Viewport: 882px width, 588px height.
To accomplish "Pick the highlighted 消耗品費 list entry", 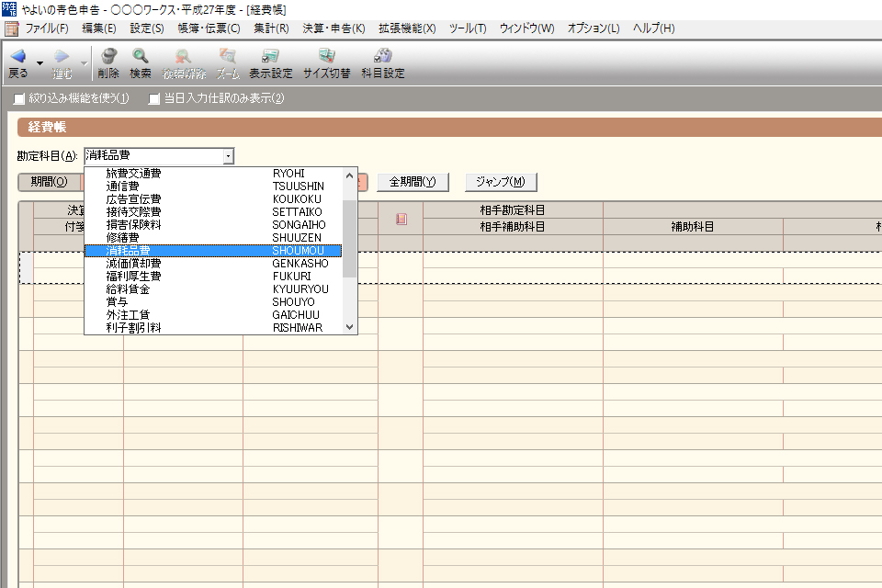I will pyautogui.click(x=213, y=251).
